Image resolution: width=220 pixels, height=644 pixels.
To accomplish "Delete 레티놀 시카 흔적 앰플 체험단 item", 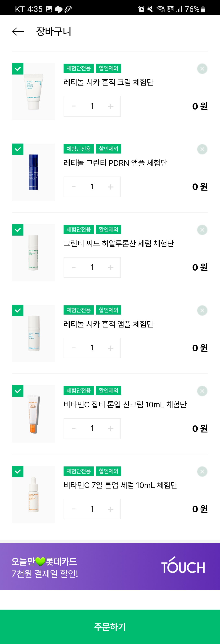I will tap(202, 310).
